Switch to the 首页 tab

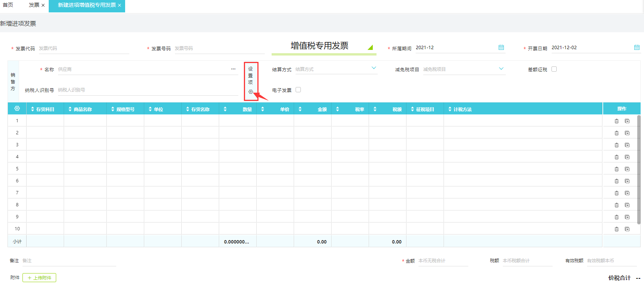[x=8, y=5]
